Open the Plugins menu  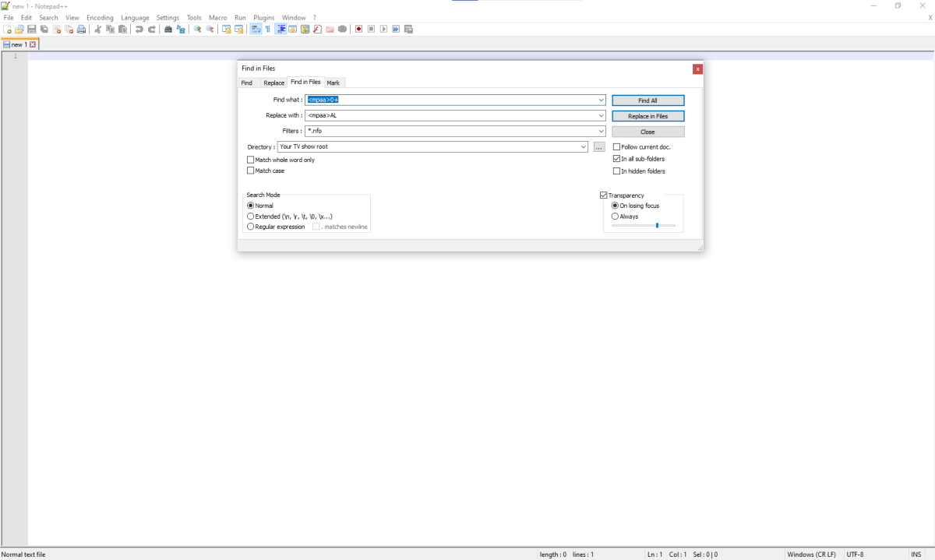(263, 17)
